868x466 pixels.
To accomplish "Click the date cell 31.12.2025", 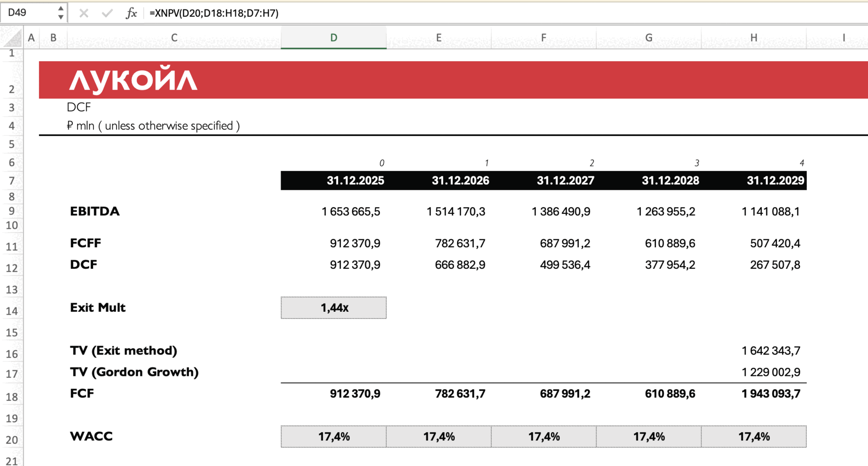I will click(355, 181).
